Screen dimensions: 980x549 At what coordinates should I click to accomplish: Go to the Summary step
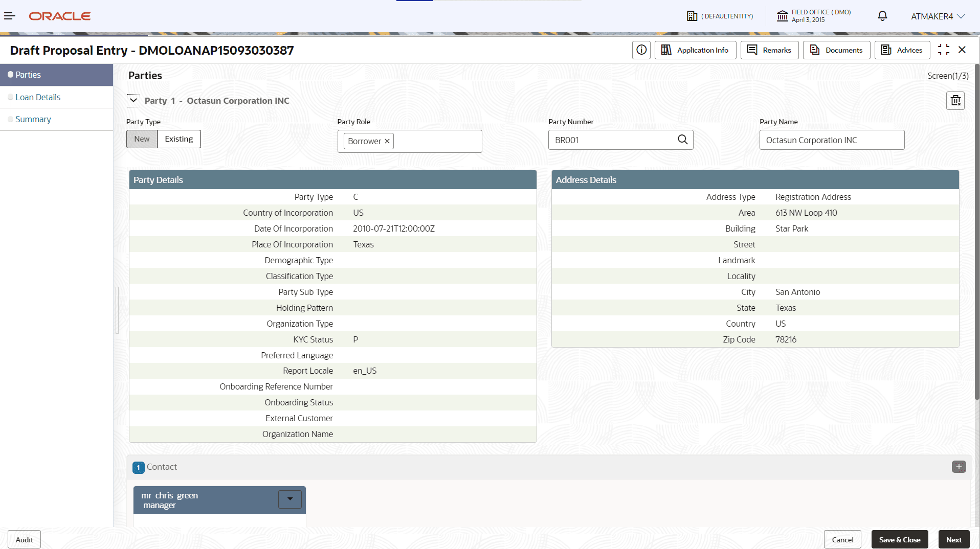tap(56, 119)
